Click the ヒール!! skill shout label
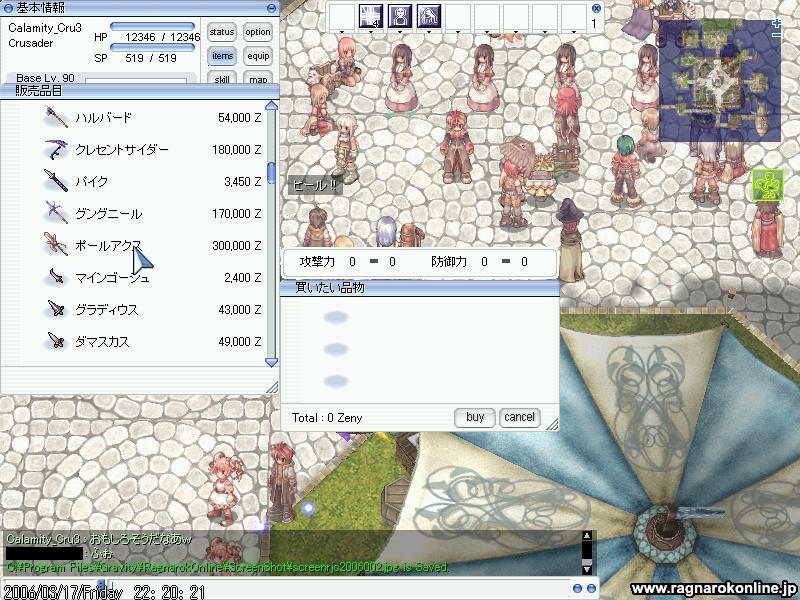800x600 pixels. [x=315, y=185]
